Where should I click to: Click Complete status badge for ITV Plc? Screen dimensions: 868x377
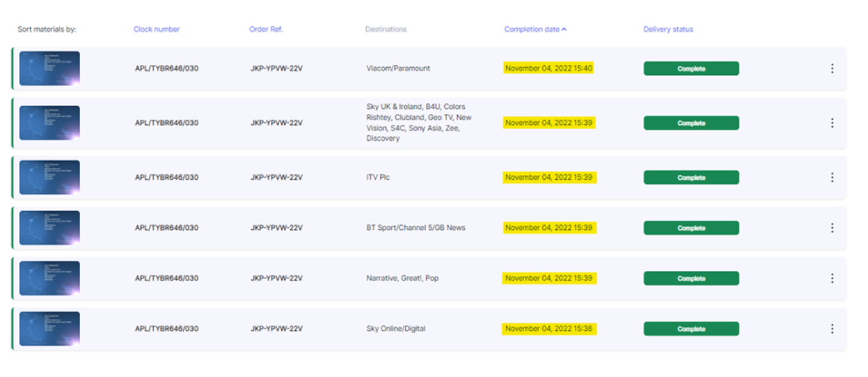[691, 177]
